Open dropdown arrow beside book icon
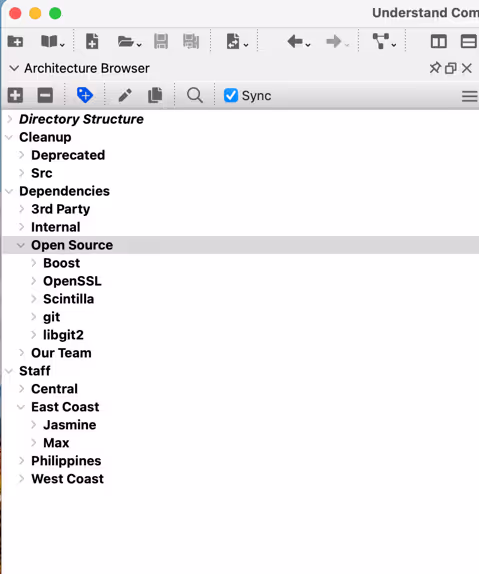The height and width of the screenshot is (574, 479). point(62,45)
